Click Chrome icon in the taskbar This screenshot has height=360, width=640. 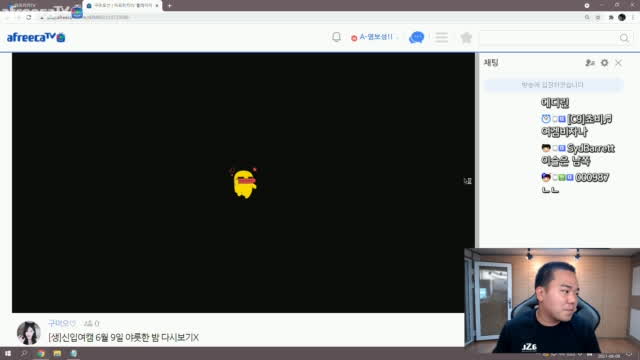pos(41,353)
